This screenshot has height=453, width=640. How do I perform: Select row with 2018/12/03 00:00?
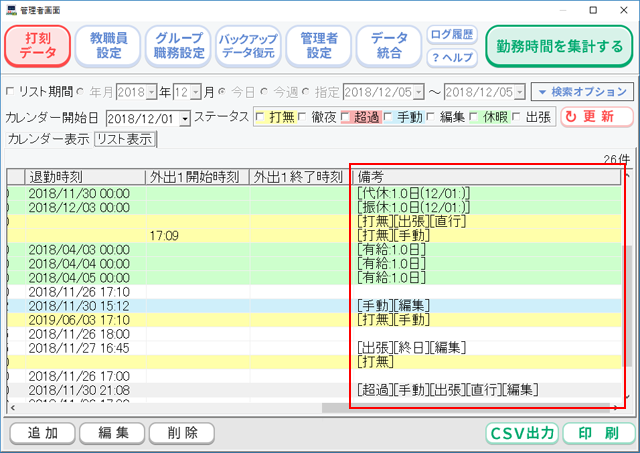[314, 208]
